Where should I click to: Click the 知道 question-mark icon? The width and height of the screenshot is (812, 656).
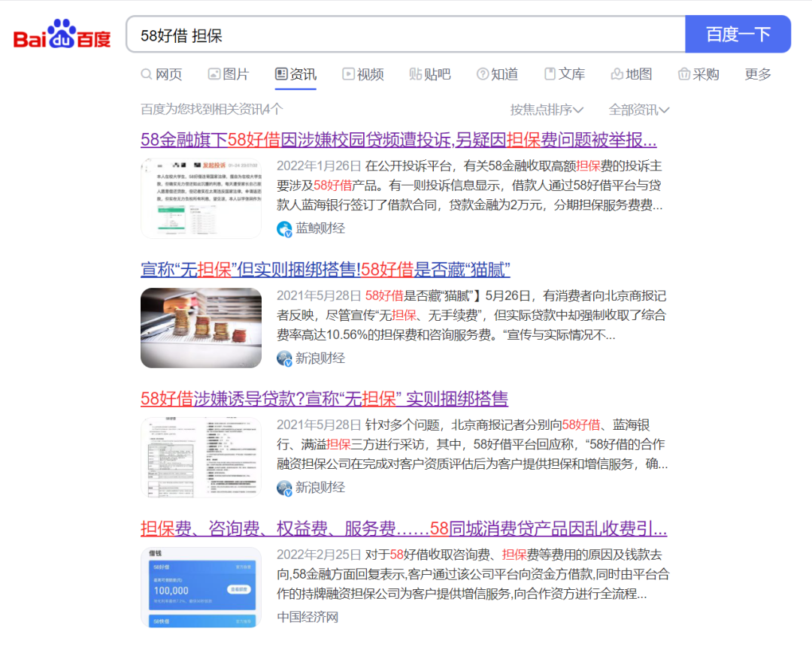coord(483,74)
